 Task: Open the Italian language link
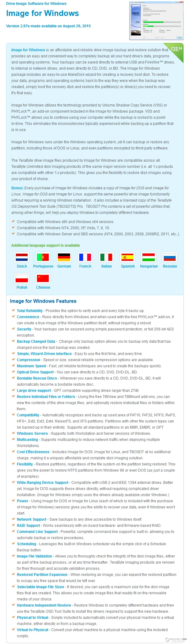[107, 266]
